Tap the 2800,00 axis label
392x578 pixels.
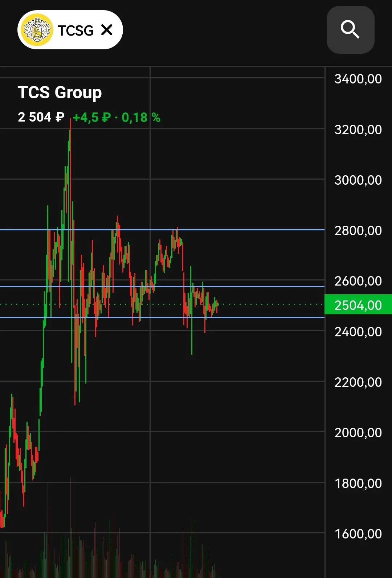[358, 230]
